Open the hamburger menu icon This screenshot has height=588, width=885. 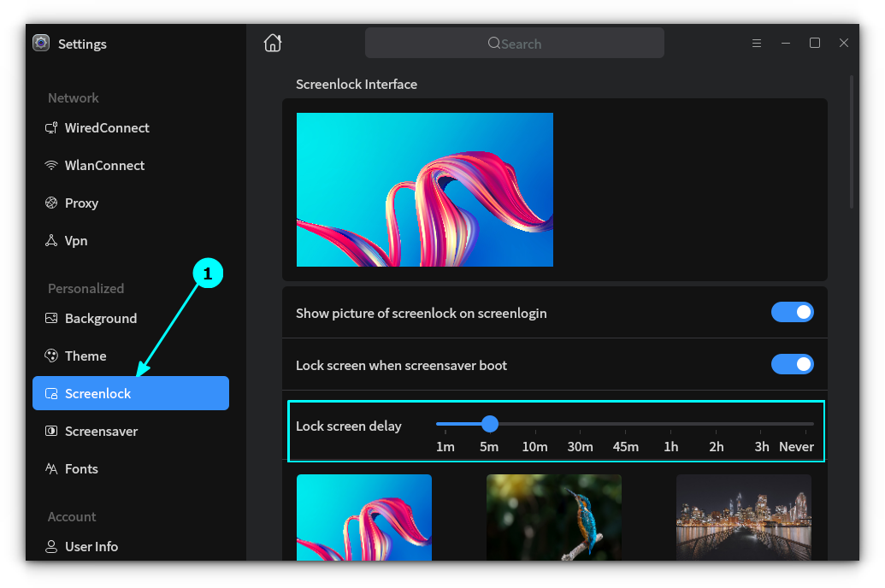(x=757, y=42)
